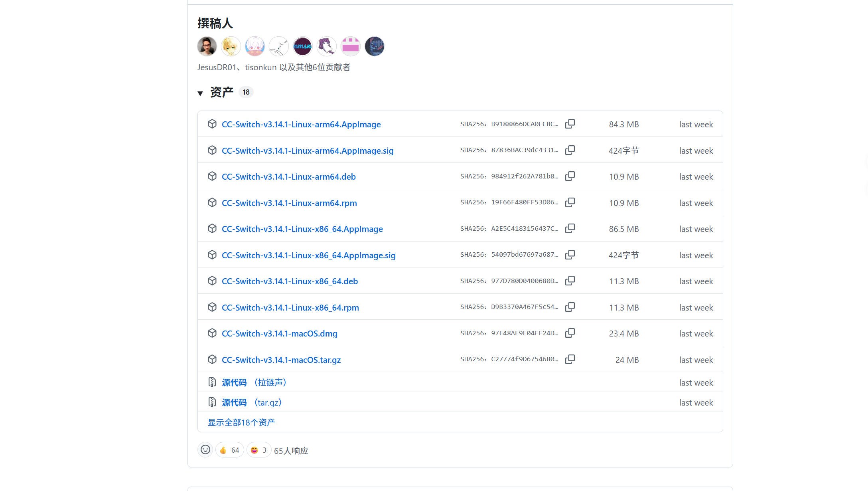Show all 18 assets

coord(241,422)
